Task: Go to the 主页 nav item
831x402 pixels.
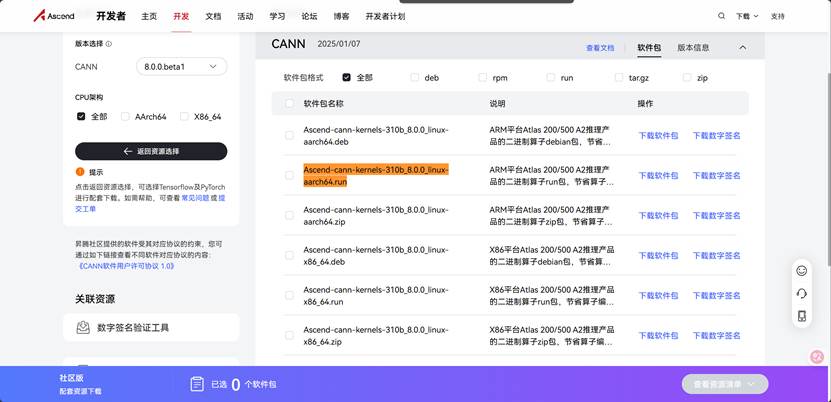Action: [x=149, y=16]
